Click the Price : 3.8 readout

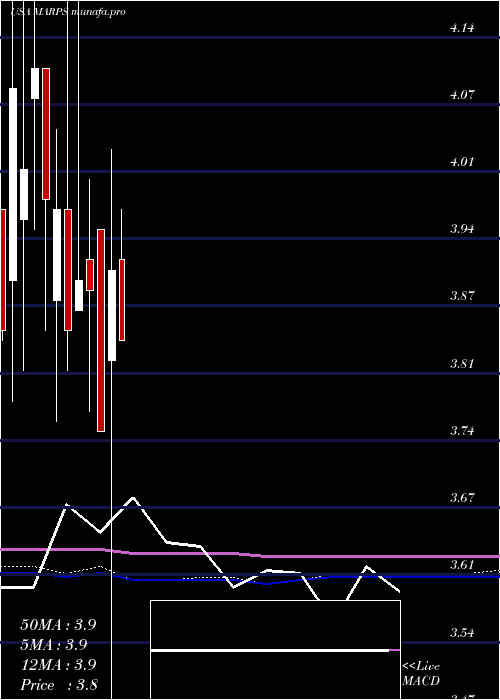pos(58,685)
